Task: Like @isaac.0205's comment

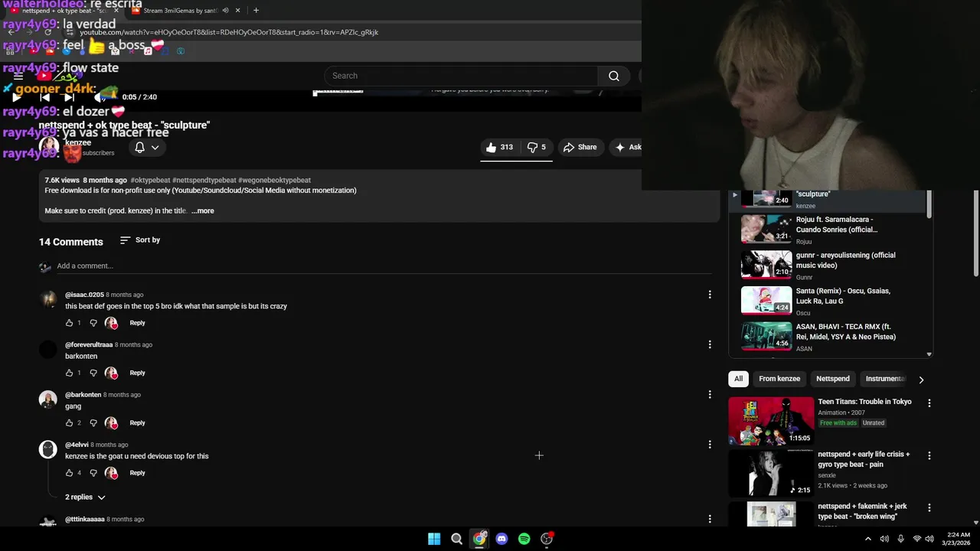Action: [x=69, y=323]
